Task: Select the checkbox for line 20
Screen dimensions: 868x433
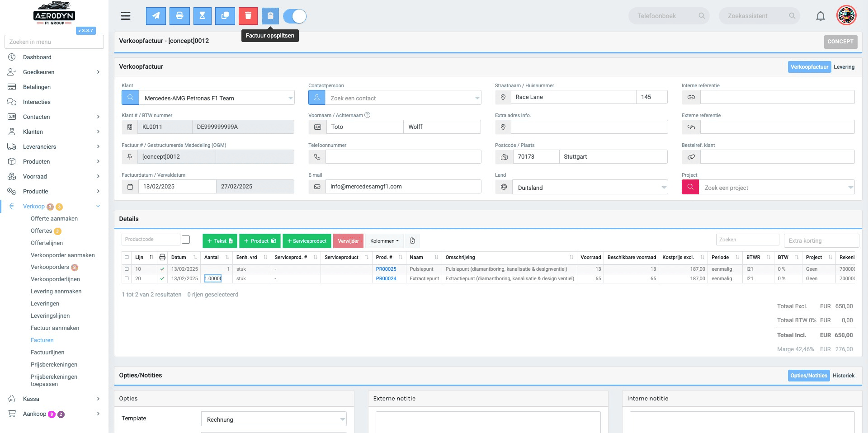Action: pyautogui.click(x=127, y=278)
